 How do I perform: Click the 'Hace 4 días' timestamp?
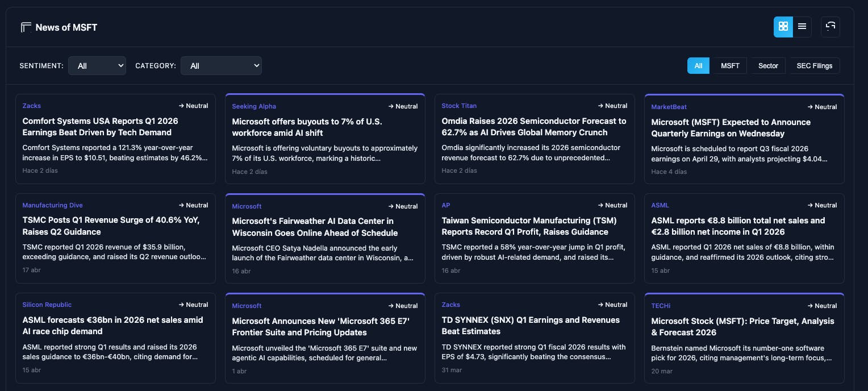click(669, 172)
